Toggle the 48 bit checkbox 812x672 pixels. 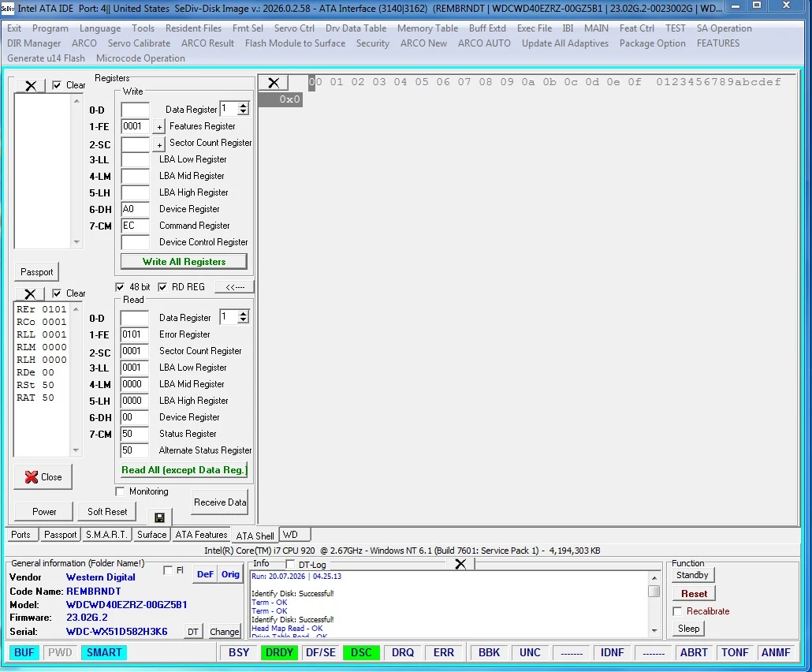(120, 287)
